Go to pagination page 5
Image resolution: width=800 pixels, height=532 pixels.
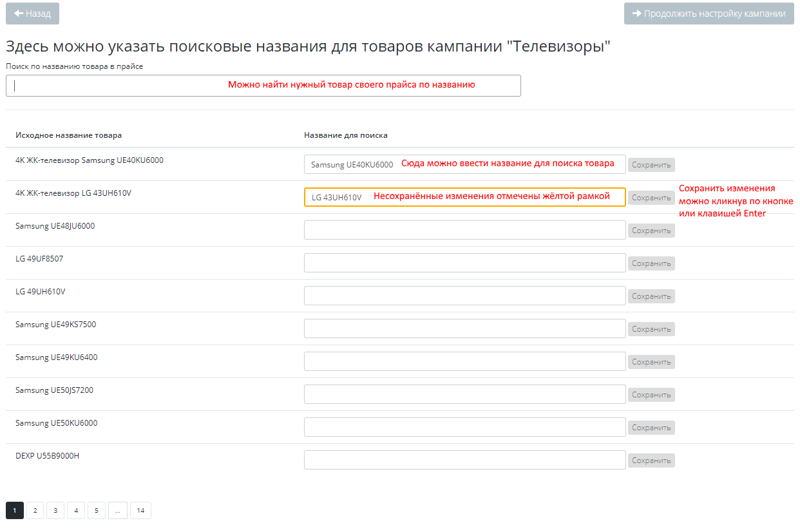97,511
